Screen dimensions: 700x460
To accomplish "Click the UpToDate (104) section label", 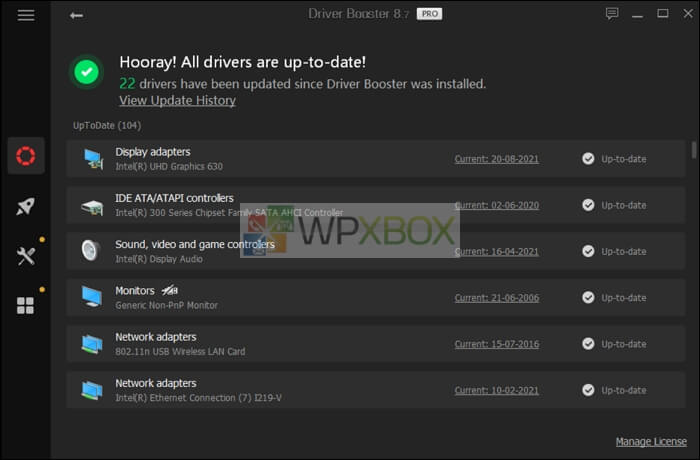I will [107, 125].
